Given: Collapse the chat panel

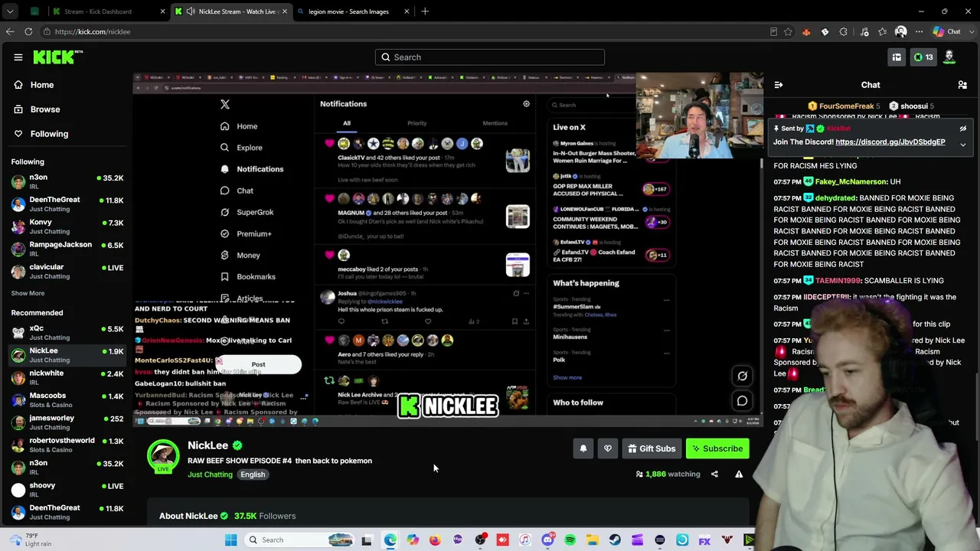Looking at the screenshot, I should point(779,85).
